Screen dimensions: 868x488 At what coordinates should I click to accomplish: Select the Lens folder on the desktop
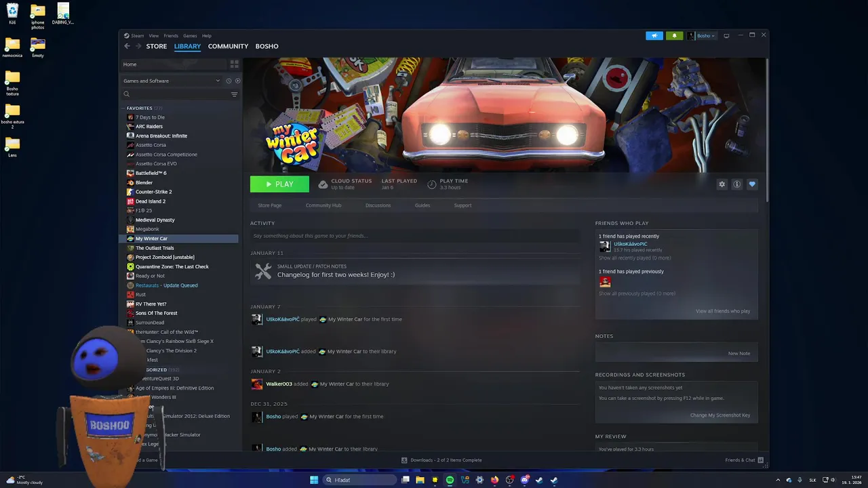click(x=12, y=147)
